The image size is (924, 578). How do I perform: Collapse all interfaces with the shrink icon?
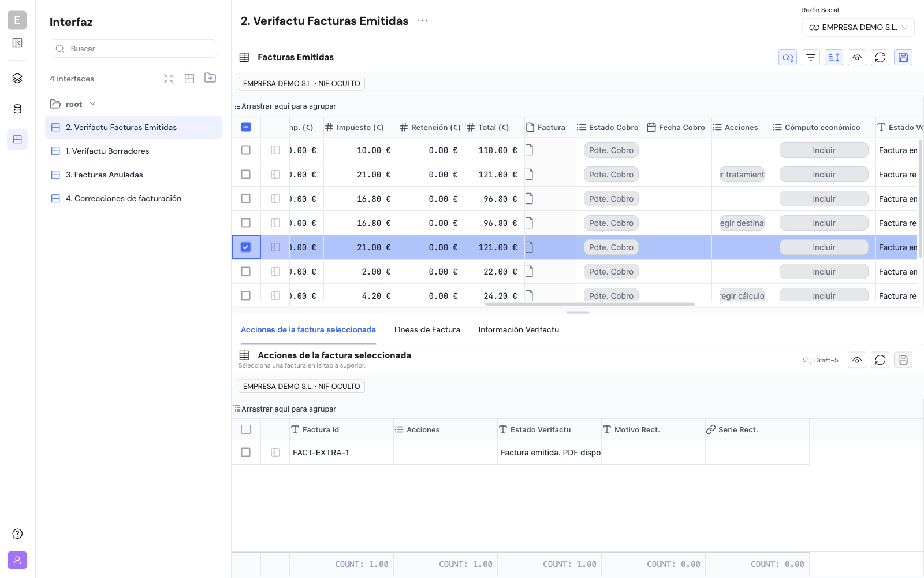pos(169,79)
